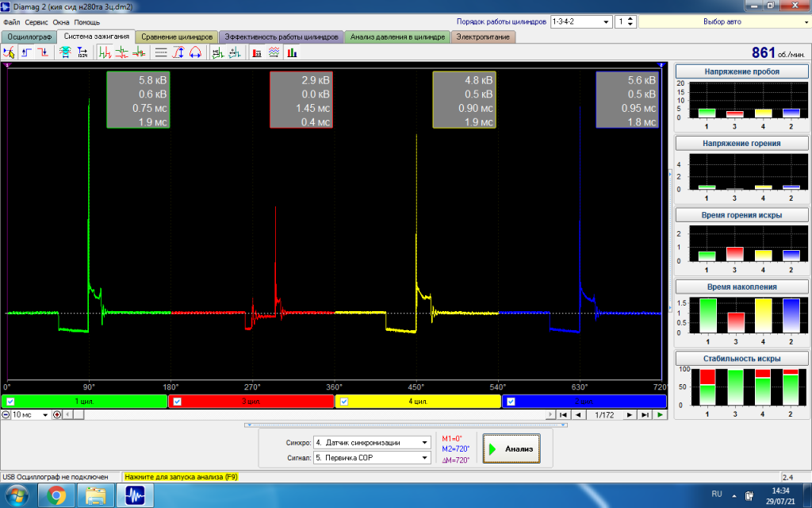Click the Время горения искры header
Image resolution: width=812 pixels, height=508 pixels.
[x=741, y=215]
